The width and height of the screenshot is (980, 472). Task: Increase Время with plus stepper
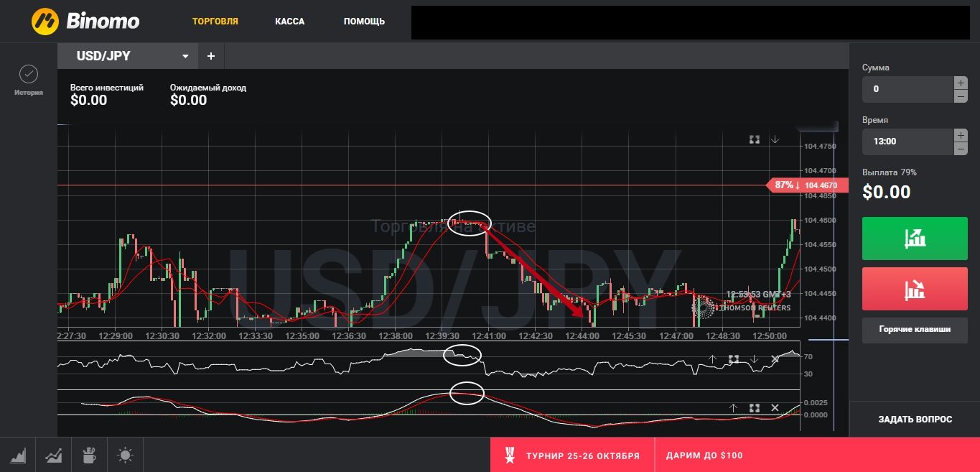pyautogui.click(x=961, y=135)
